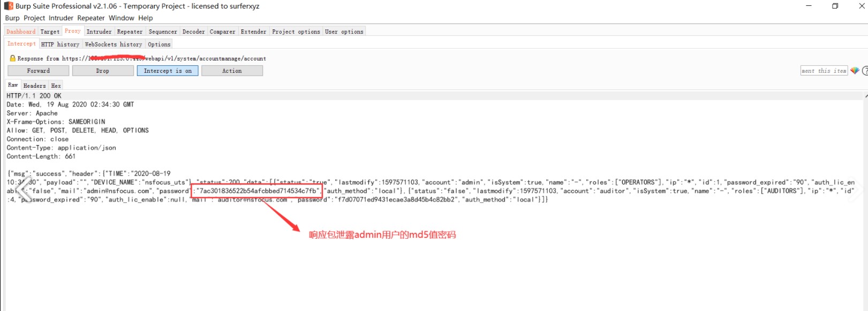The width and height of the screenshot is (868, 311).
Task: Select the Proxy tab
Action: pos(73,31)
